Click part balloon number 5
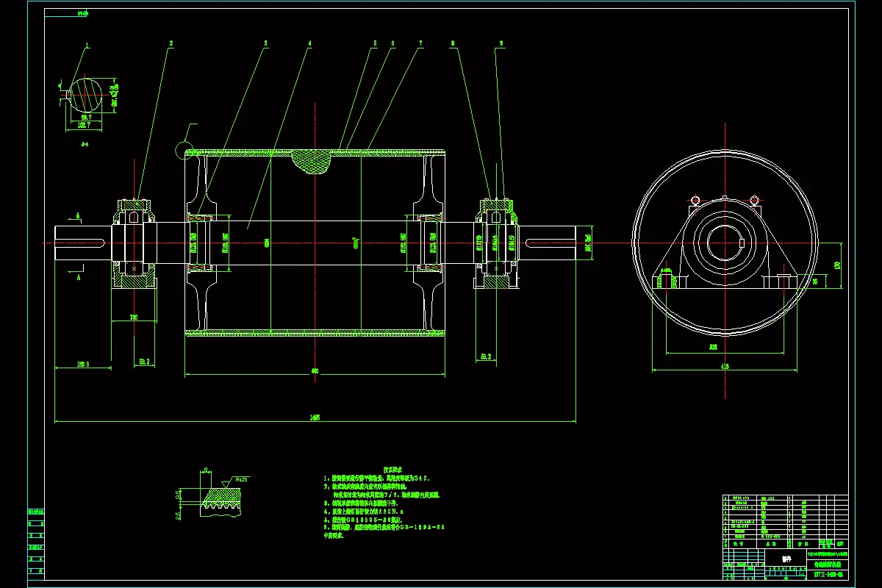882x588 pixels. pyautogui.click(x=374, y=44)
